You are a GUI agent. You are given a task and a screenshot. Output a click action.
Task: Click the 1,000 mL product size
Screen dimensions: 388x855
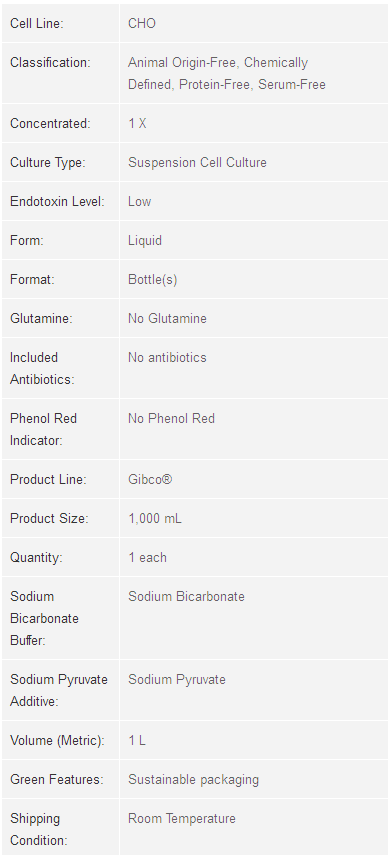155,519
